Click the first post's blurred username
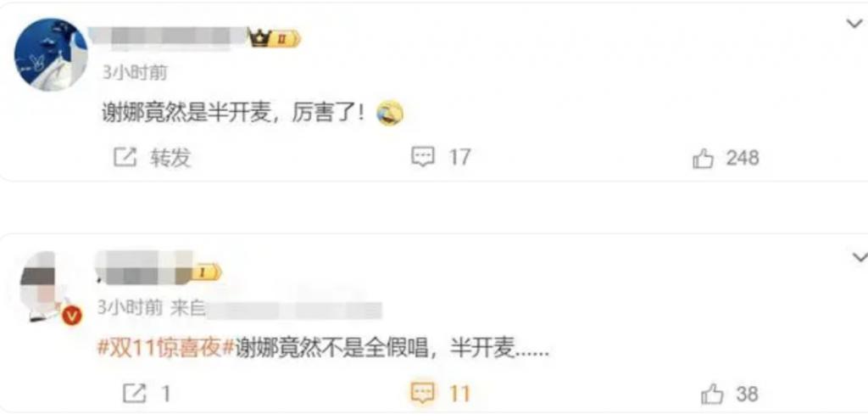The width and height of the screenshot is (868, 420). point(168,37)
